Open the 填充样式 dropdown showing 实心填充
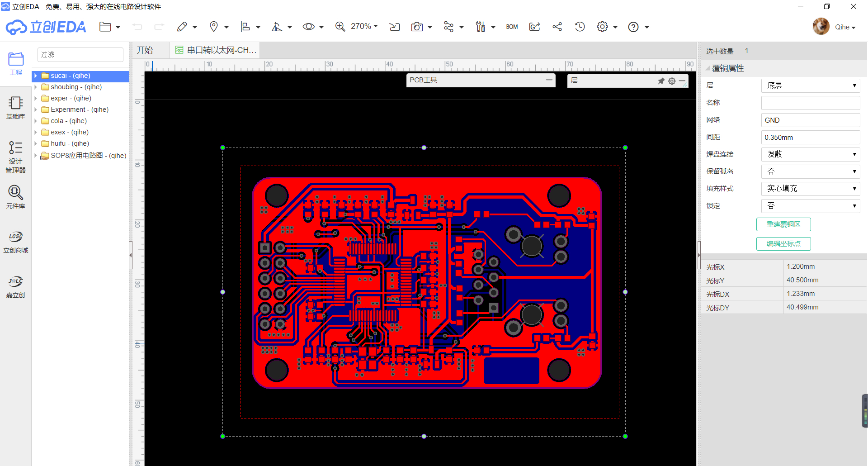Image resolution: width=868 pixels, height=466 pixels. (811, 189)
